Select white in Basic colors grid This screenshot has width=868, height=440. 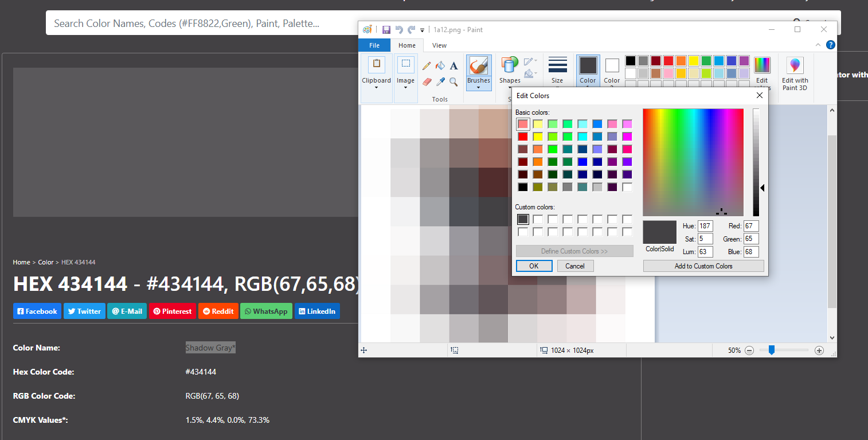pos(627,187)
